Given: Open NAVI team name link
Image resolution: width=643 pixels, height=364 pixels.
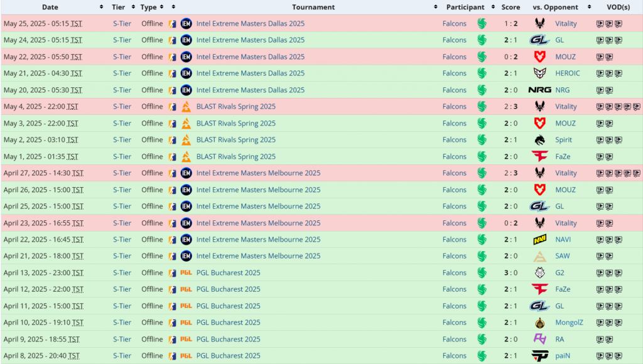Looking at the screenshot, I should [x=563, y=239].
